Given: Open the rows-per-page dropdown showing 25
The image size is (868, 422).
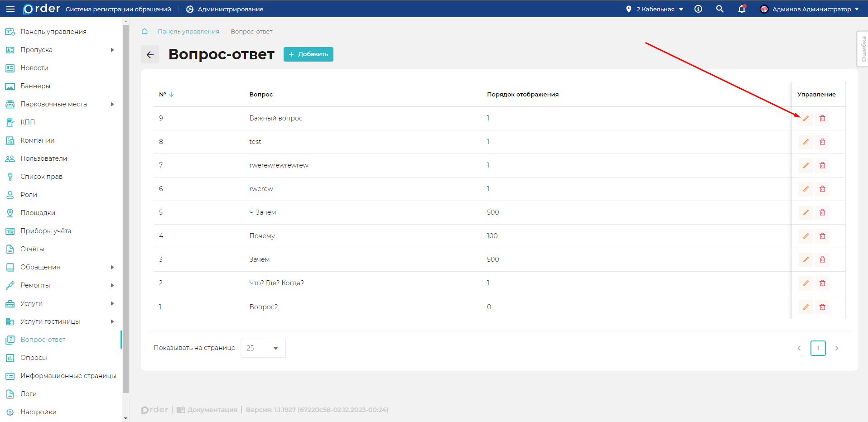Looking at the screenshot, I should click(263, 348).
